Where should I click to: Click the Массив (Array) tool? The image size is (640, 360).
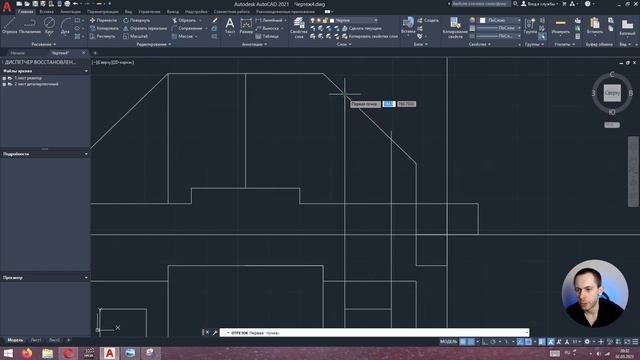[x=182, y=36]
